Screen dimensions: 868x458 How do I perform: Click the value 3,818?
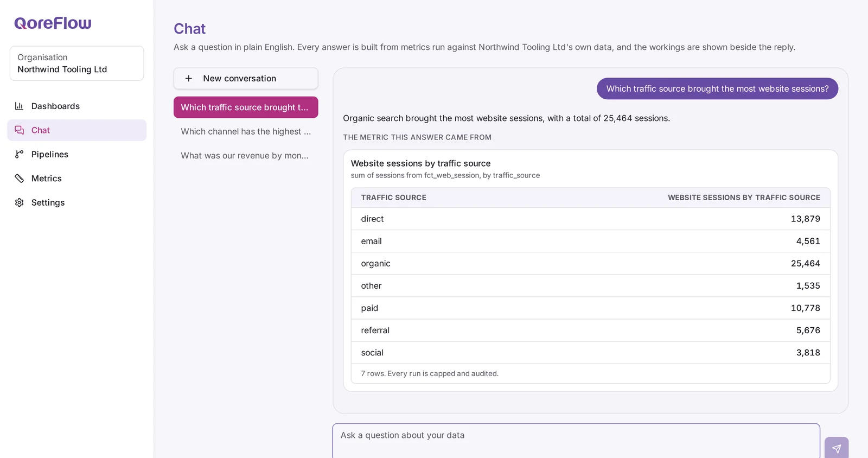pyautogui.click(x=808, y=352)
